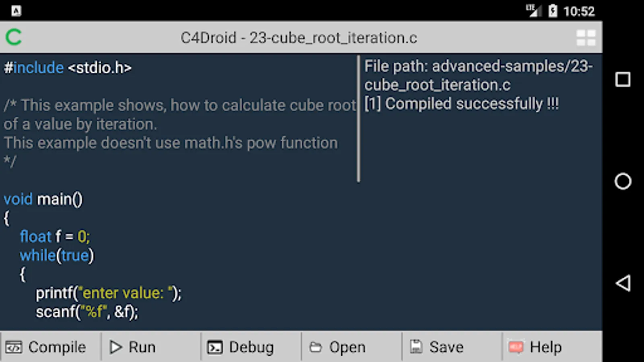Tap the Android home circle button

tap(623, 181)
